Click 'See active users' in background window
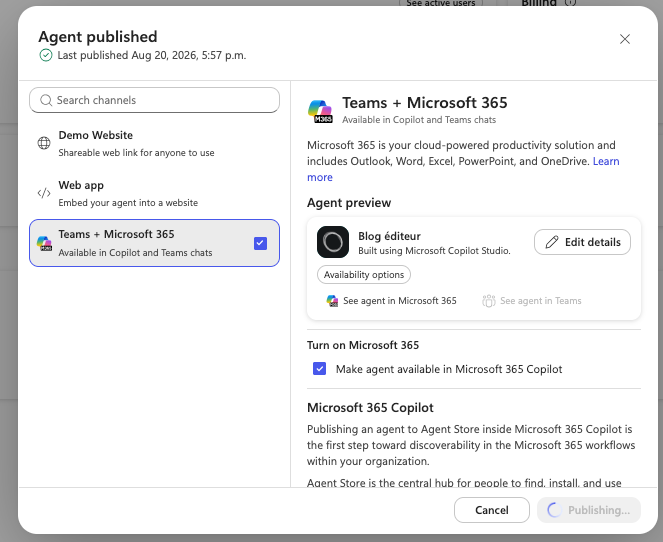This screenshot has width=663, height=542. [441, 3]
